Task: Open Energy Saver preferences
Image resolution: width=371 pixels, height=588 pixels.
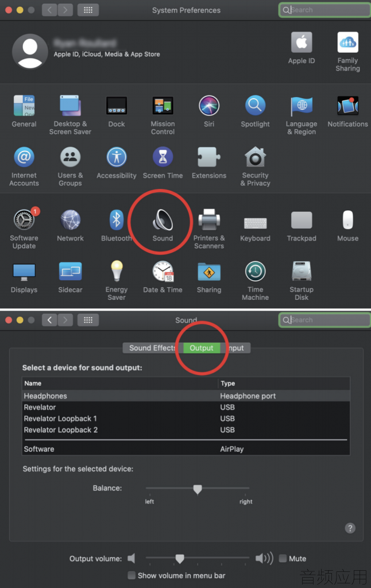Action: 116,280
